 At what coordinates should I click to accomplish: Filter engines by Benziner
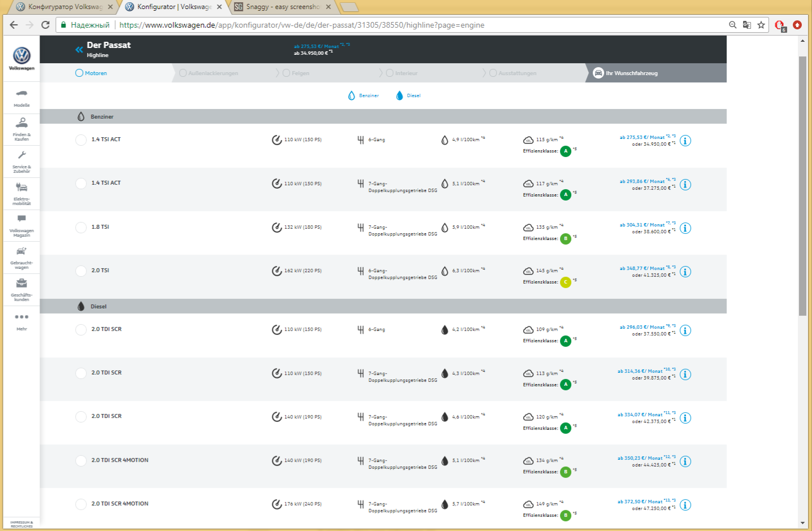[363, 95]
